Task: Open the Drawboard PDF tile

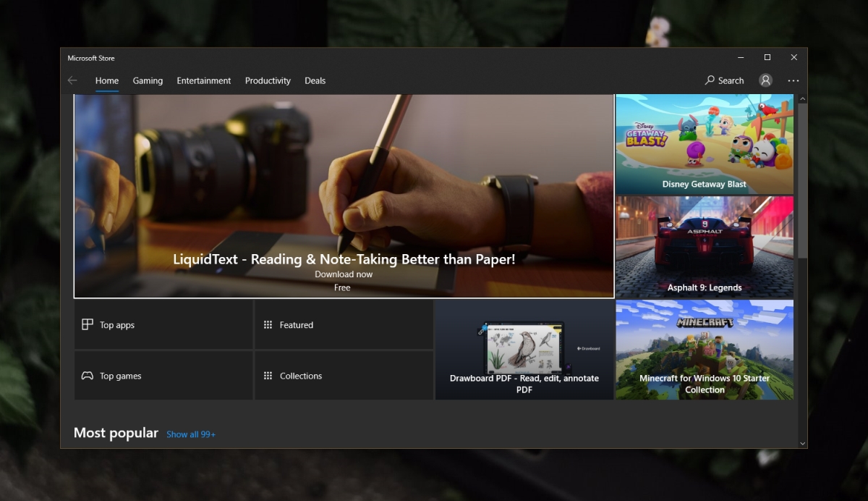Action: pos(524,350)
